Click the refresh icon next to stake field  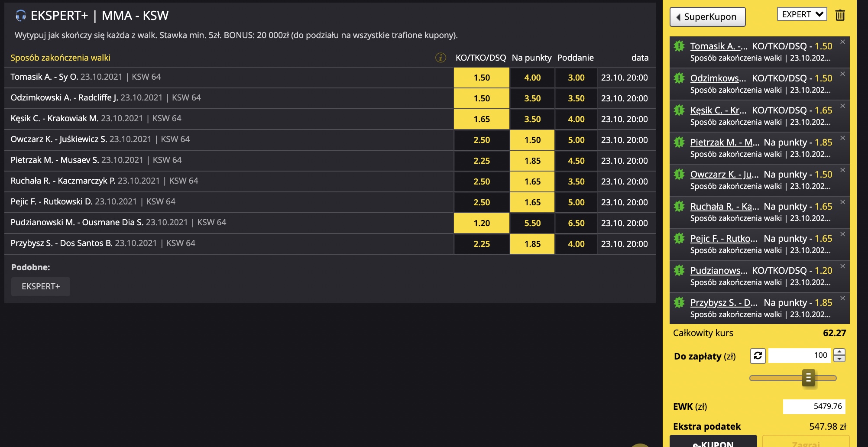click(758, 356)
